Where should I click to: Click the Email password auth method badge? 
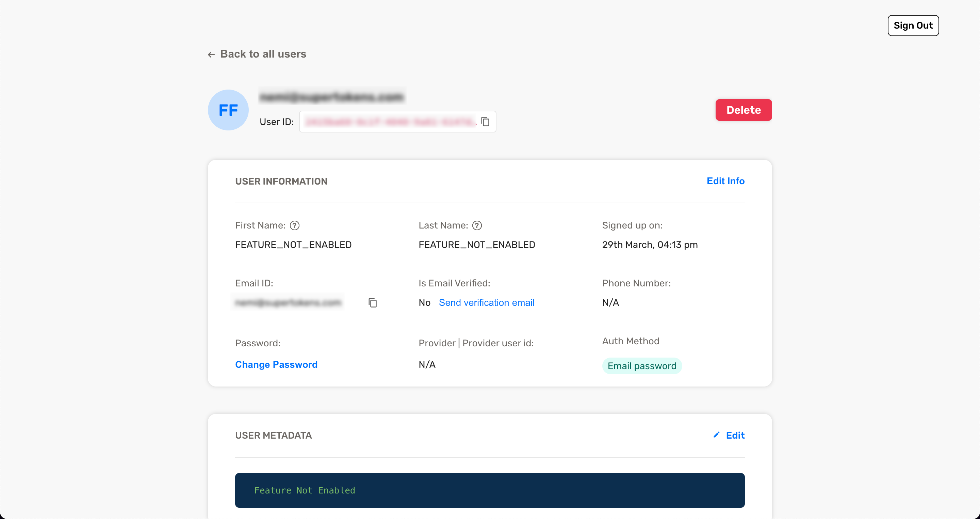(642, 365)
